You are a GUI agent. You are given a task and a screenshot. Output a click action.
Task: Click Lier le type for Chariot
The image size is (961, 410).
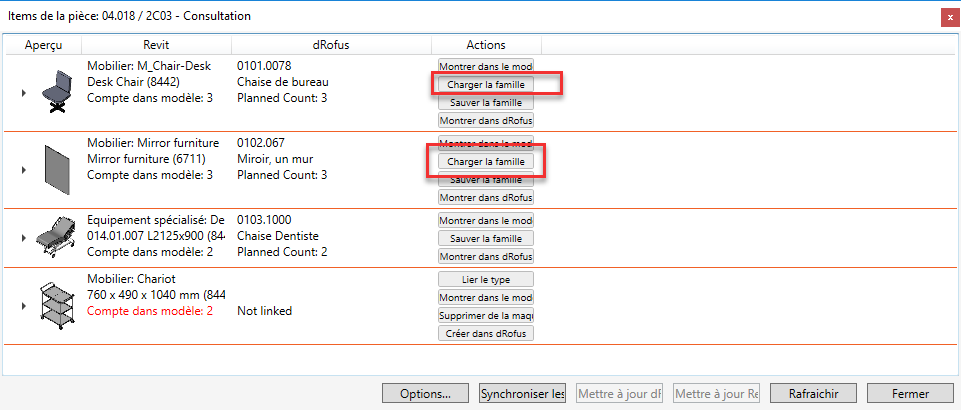[486, 279]
